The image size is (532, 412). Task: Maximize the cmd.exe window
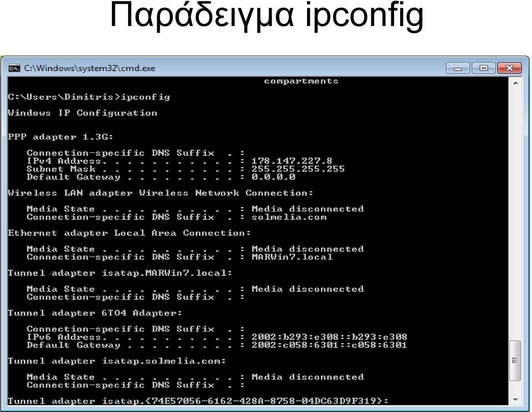[x=483, y=68]
